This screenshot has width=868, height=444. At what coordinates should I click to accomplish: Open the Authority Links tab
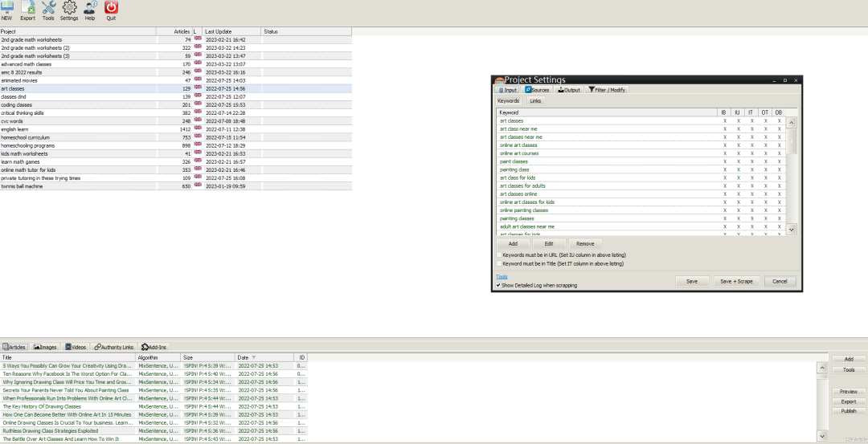click(113, 347)
